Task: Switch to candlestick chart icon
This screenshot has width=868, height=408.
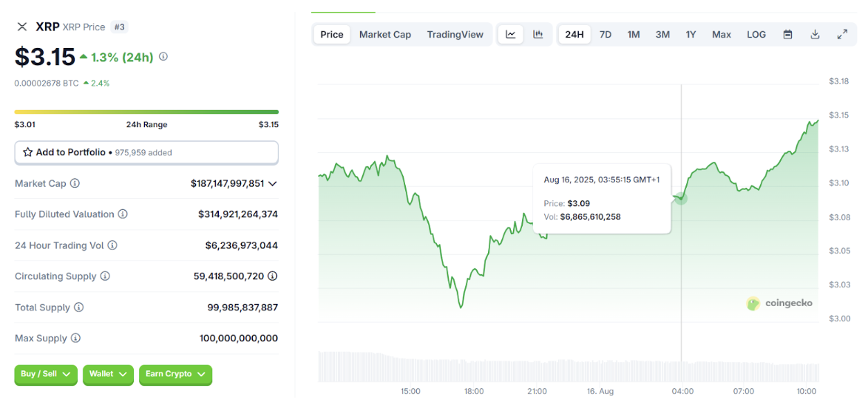Action: pyautogui.click(x=538, y=34)
